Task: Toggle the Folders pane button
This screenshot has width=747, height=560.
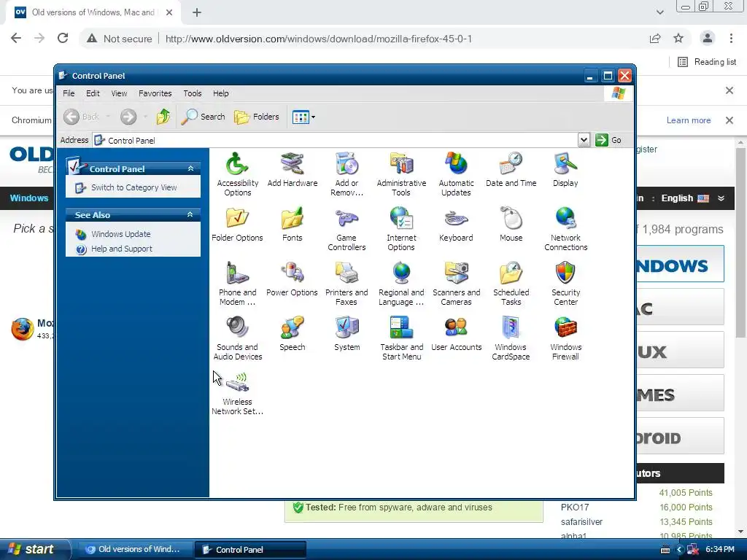Action: pyautogui.click(x=257, y=117)
